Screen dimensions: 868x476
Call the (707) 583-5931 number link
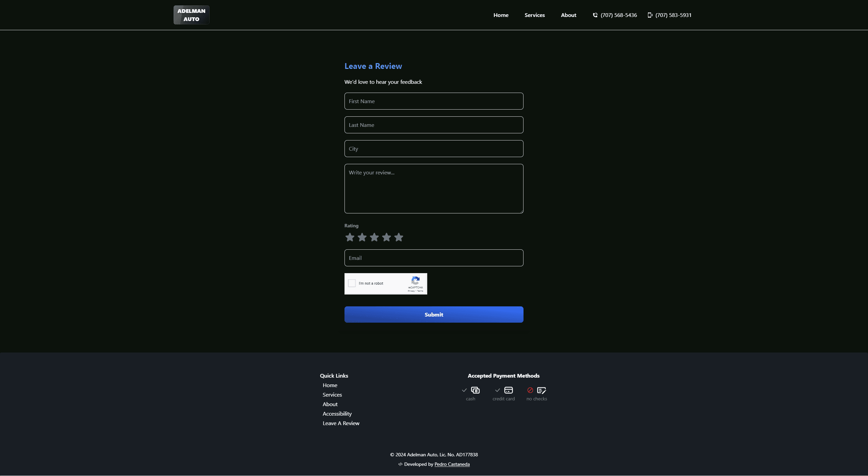pyautogui.click(x=673, y=15)
